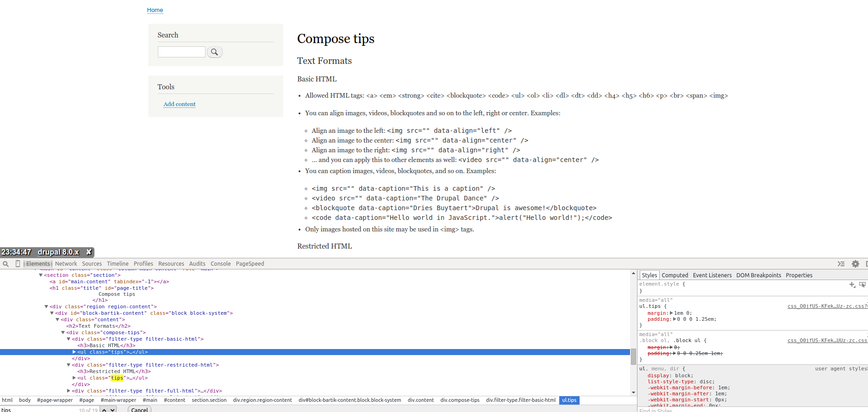Show the console drawer icon
The height and width of the screenshot is (412, 868).
click(841, 264)
